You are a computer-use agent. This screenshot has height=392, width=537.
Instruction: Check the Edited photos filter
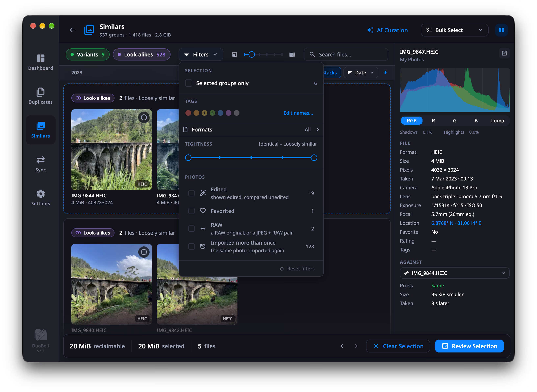tap(191, 193)
